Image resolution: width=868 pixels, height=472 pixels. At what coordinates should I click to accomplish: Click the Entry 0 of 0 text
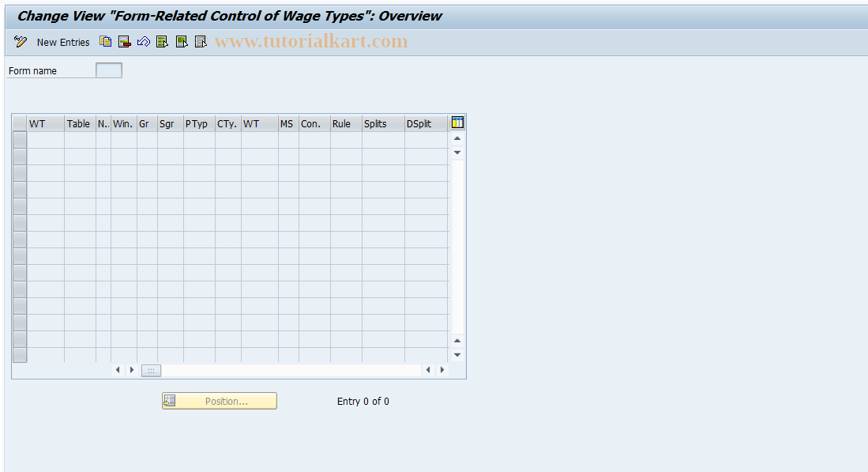coord(363,401)
